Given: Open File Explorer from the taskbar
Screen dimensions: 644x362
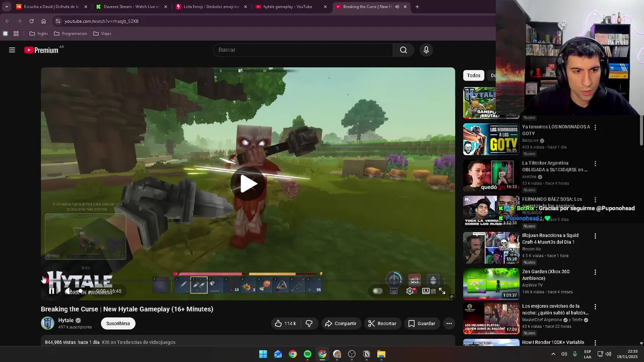Looking at the screenshot, I should (381, 354).
